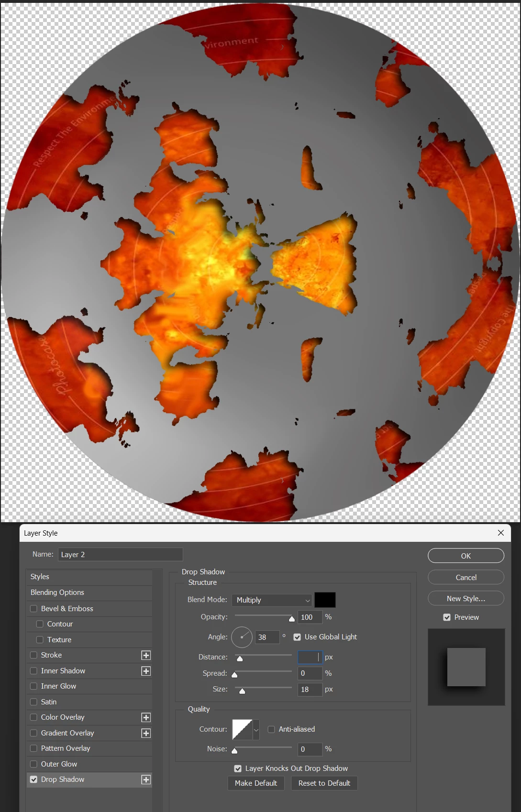Click the Make Default button
Viewport: 521px width, 812px height.
pos(256,783)
